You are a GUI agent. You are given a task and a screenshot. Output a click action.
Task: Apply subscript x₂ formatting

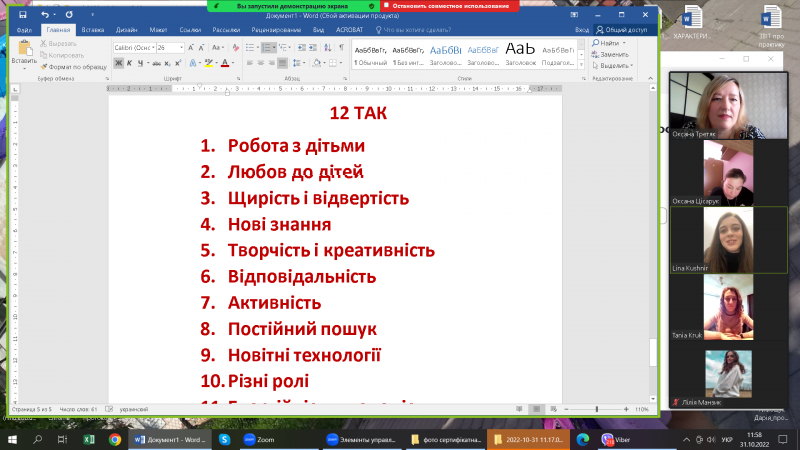pos(167,63)
